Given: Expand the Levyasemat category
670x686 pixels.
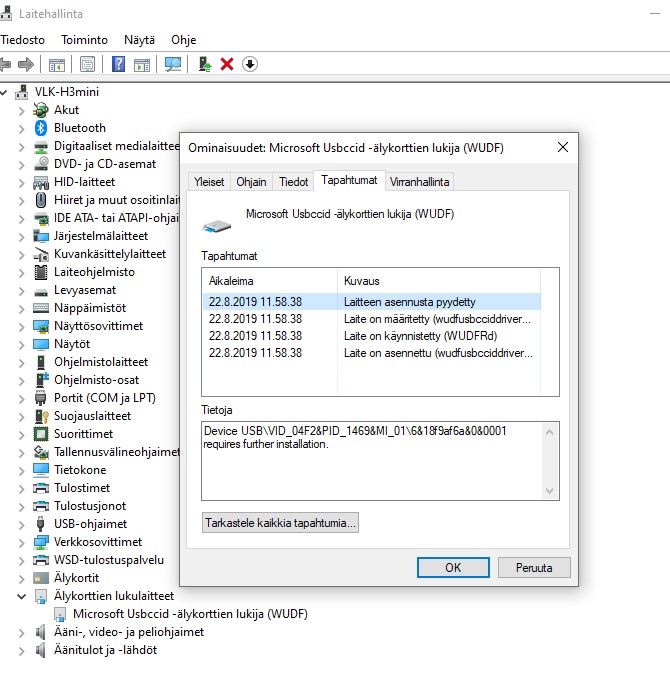Looking at the screenshot, I should 21,290.
